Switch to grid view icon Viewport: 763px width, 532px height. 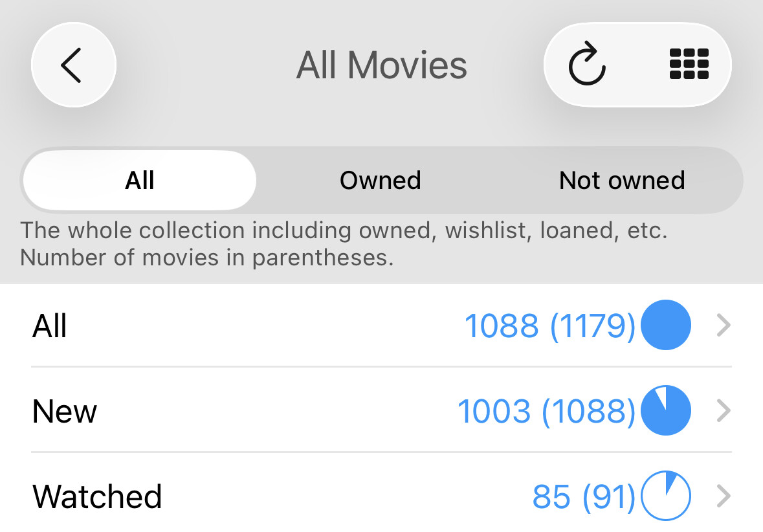pos(689,65)
